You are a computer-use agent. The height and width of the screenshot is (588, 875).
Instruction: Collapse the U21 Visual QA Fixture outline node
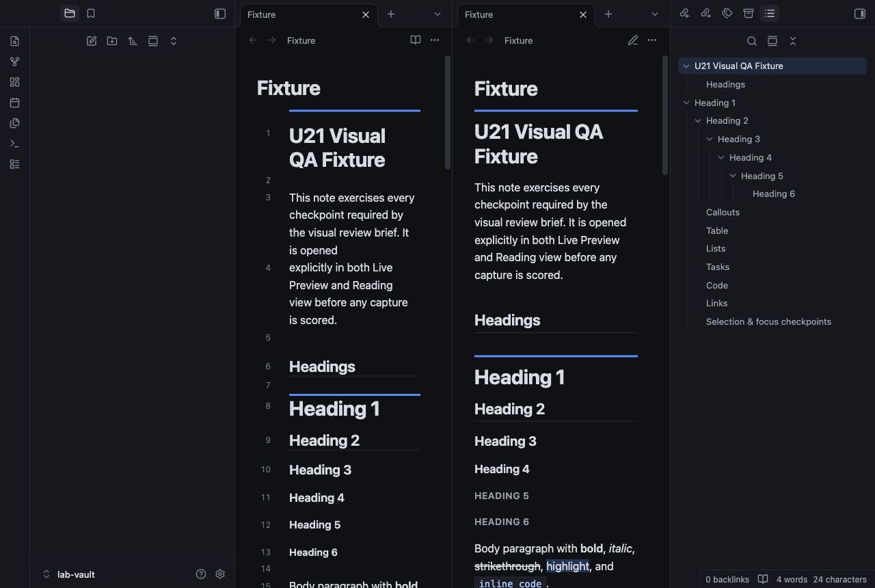[686, 66]
